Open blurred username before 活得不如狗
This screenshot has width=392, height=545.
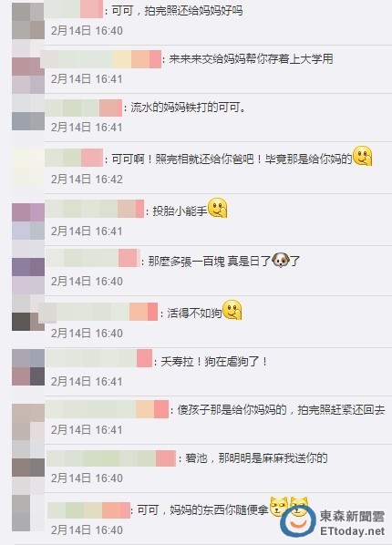coord(98,312)
